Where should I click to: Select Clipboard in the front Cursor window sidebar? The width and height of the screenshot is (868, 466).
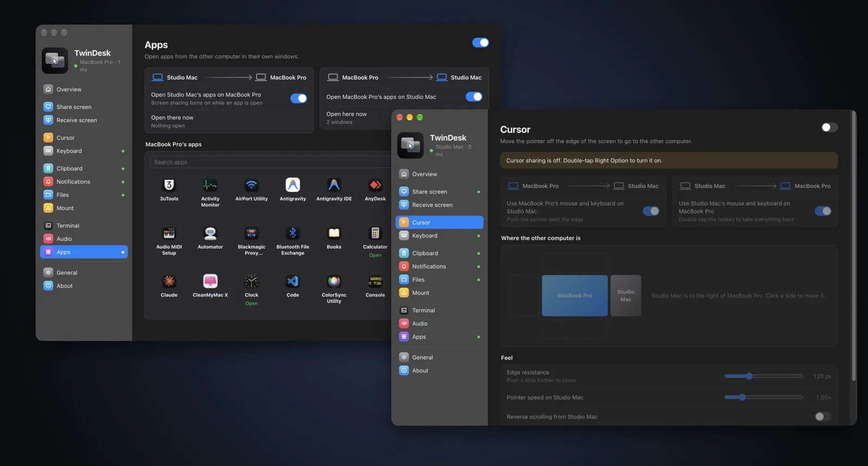pos(439,253)
